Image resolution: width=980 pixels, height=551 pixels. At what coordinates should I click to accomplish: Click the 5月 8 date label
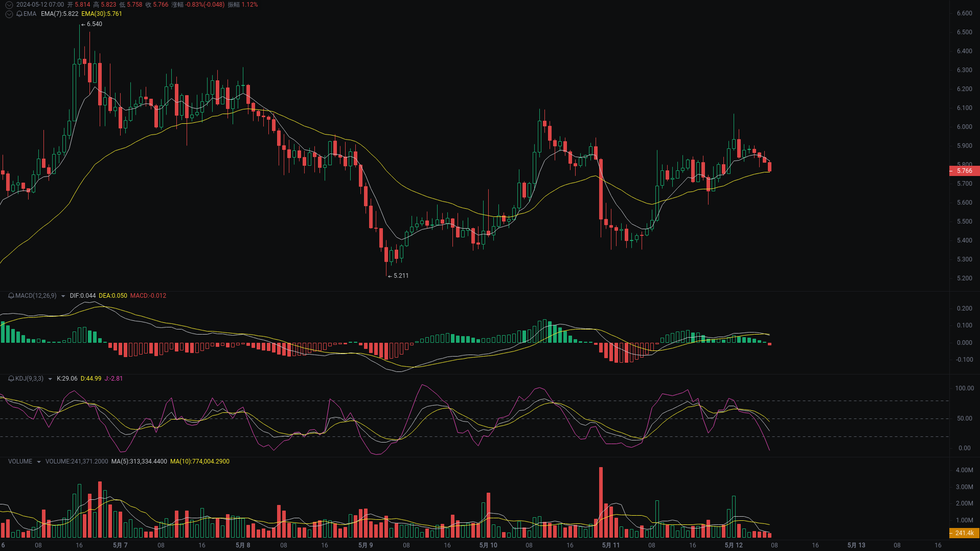tap(243, 545)
